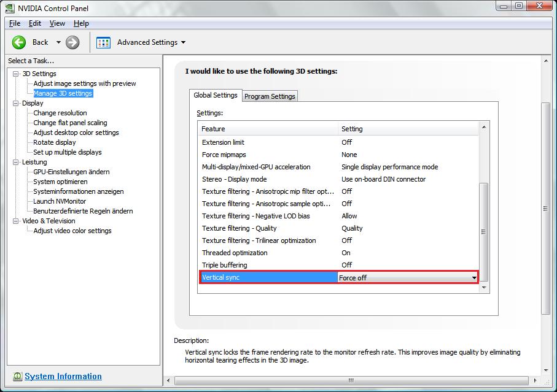This screenshot has height=392, width=557.
Task: Click the horizontal scrollbar thumb
Action: point(351,380)
